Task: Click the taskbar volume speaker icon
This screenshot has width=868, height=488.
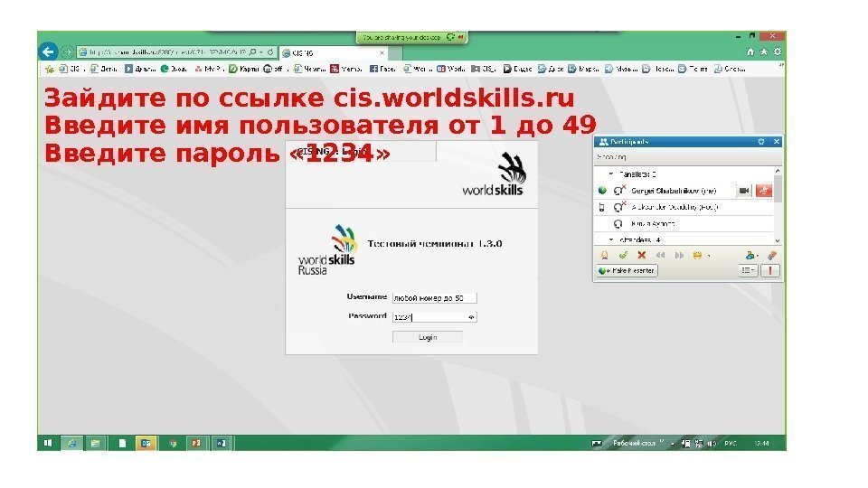Action: point(712,443)
